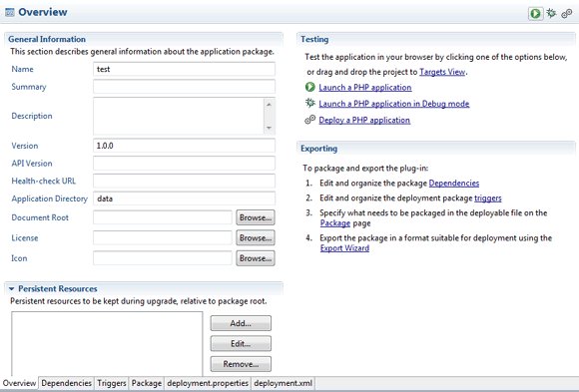The image size is (579, 392).
Task: Click the green Launch icon in the header toolbar
Action: pos(535,14)
